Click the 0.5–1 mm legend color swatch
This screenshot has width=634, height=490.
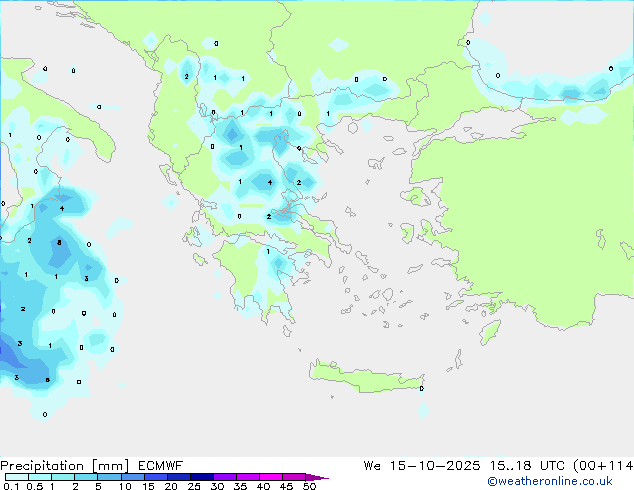[x=40, y=477]
